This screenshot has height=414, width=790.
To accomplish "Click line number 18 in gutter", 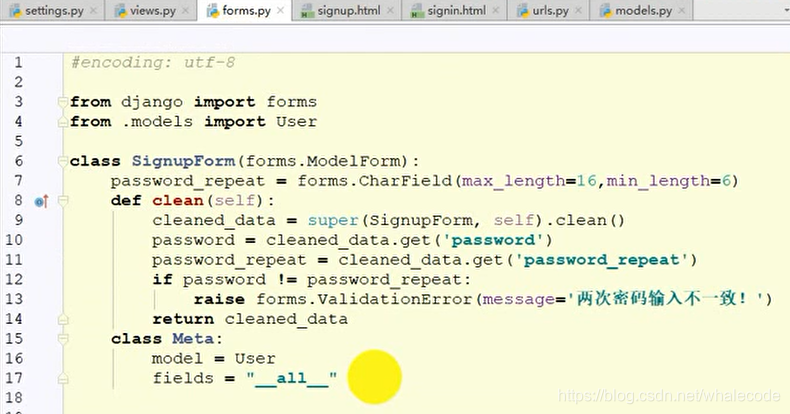I will 14,398.
